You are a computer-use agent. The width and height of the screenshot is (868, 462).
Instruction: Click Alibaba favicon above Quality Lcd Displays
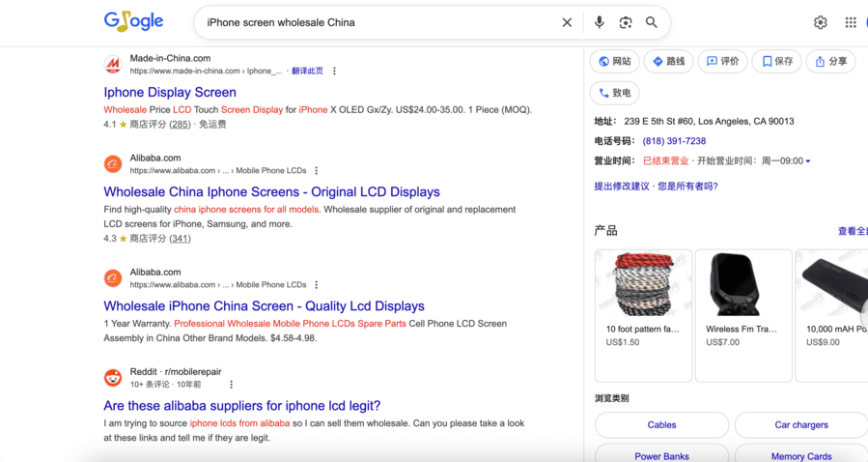click(113, 278)
